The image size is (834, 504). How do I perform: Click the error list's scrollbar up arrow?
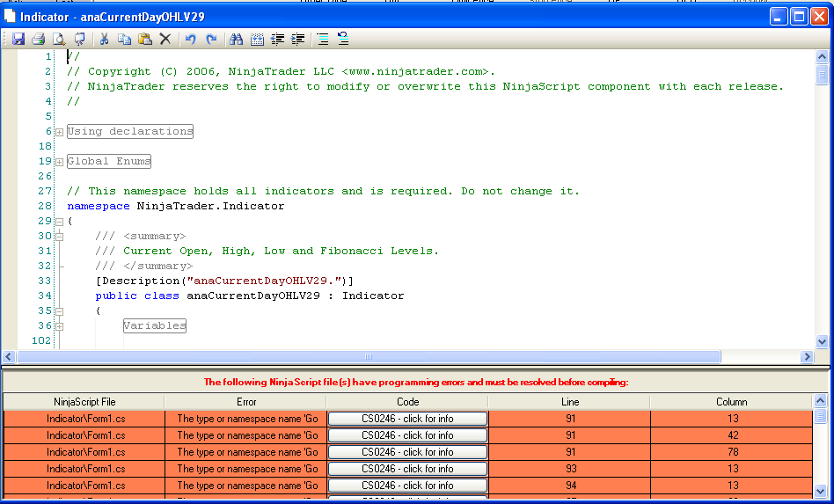820,400
